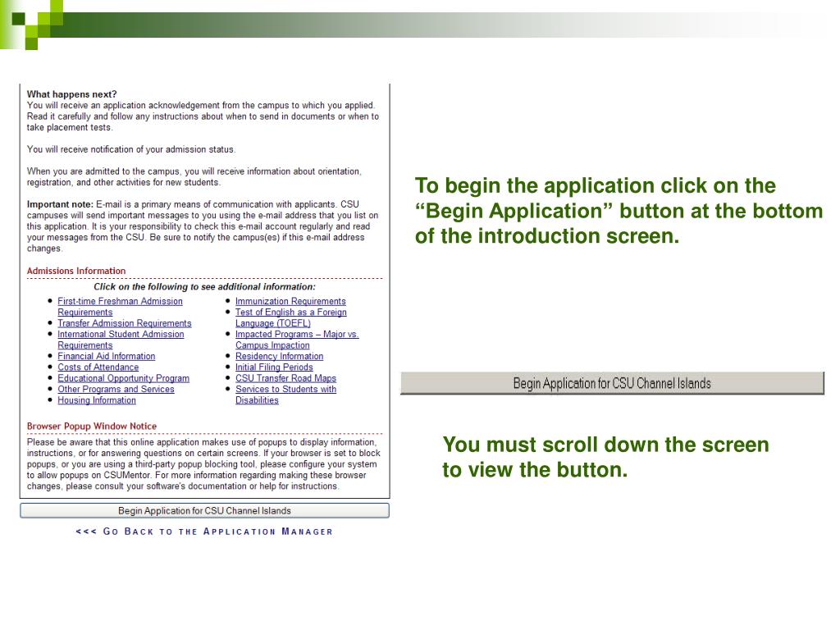Open Initial Filing Periods link

pyautogui.click(x=274, y=367)
